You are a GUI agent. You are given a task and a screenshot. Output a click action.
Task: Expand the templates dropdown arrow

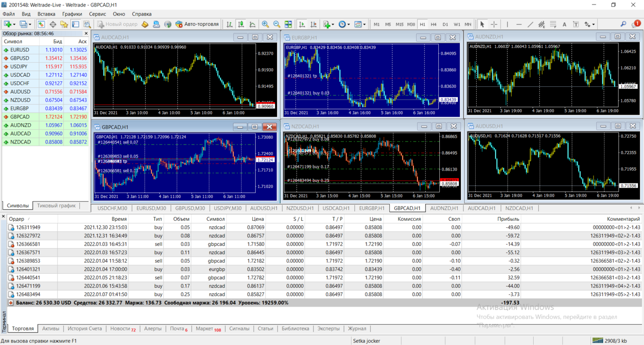(x=364, y=24)
